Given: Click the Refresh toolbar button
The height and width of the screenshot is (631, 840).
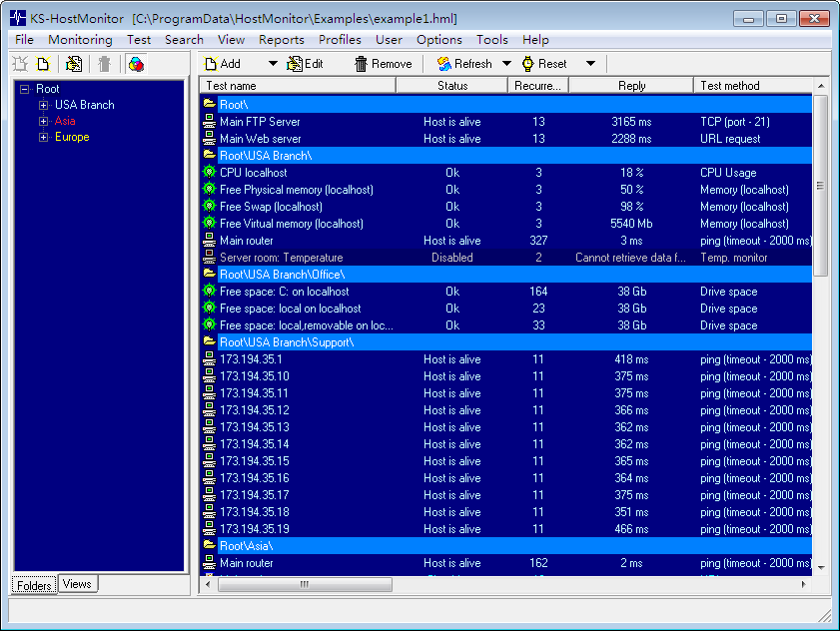Looking at the screenshot, I should [464, 64].
